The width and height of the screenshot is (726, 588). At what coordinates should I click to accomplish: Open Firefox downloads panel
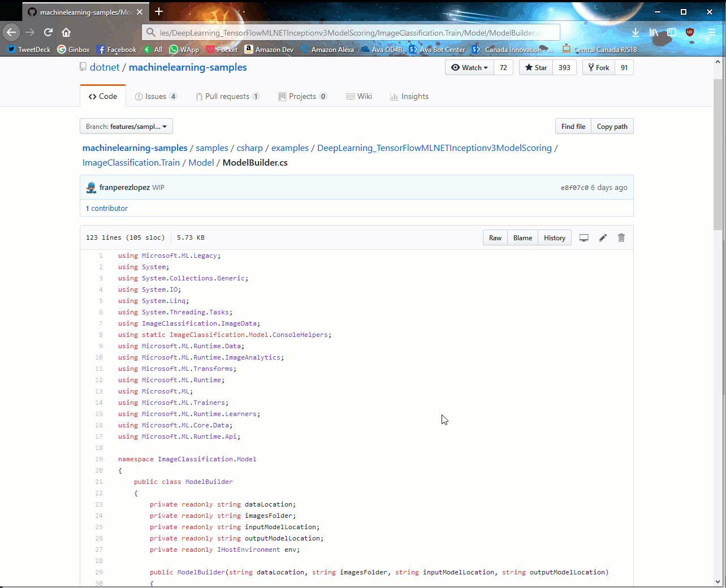click(x=636, y=32)
